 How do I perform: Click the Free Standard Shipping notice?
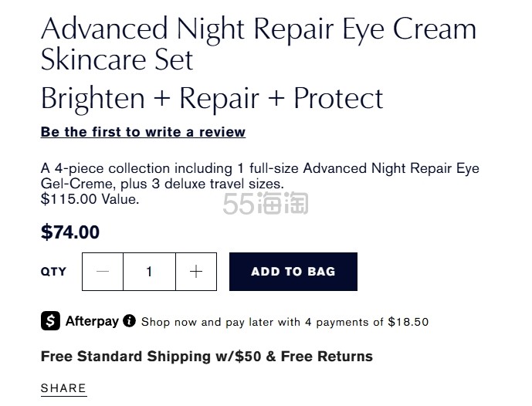(x=206, y=357)
